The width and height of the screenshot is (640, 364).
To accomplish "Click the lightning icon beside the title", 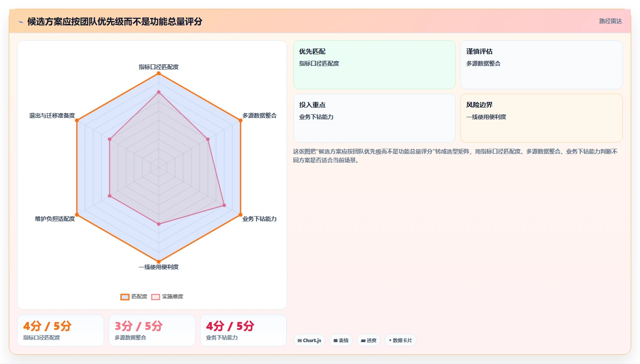I will click(x=21, y=22).
